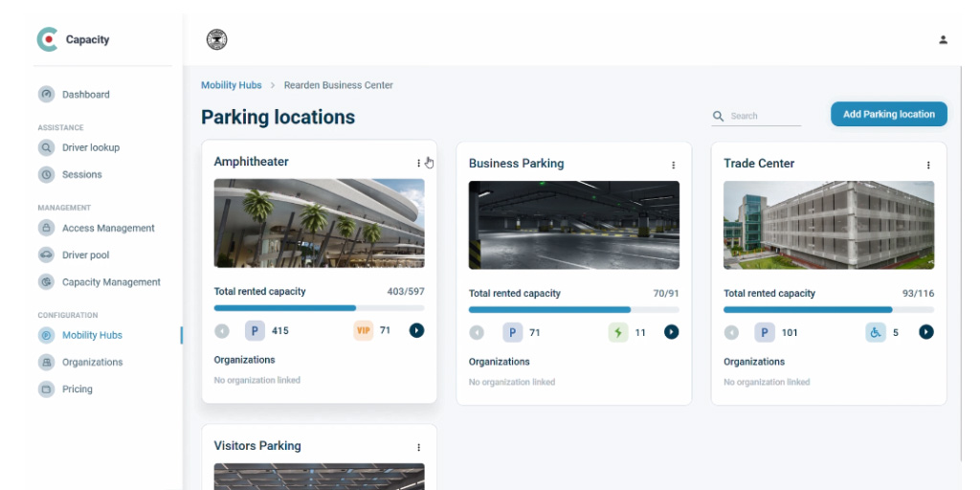Screen dimensions: 980x490
Task: Select Organizations in the sidebar
Action: (92, 363)
